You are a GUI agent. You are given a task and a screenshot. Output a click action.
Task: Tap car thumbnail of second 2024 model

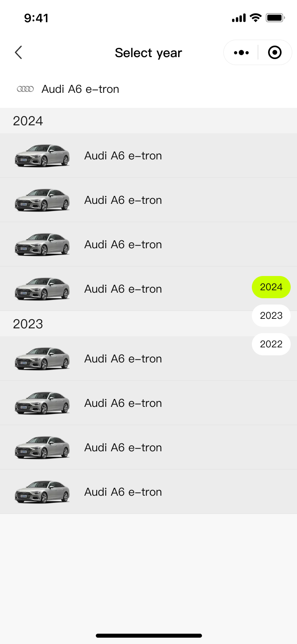click(x=42, y=200)
